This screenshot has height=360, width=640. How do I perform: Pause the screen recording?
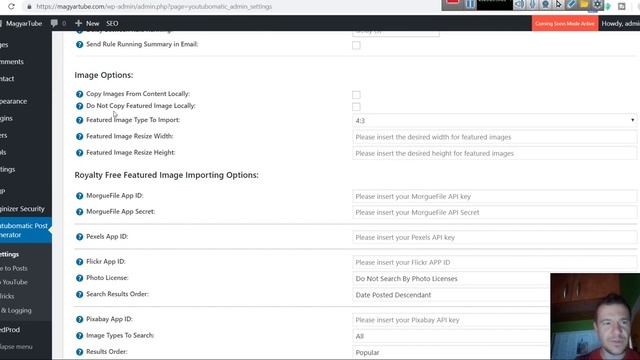coord(470,4)
